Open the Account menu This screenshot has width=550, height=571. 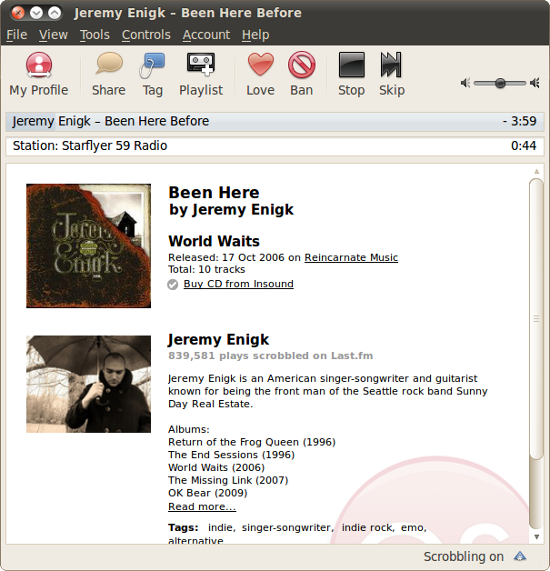[x=206, y=35]
